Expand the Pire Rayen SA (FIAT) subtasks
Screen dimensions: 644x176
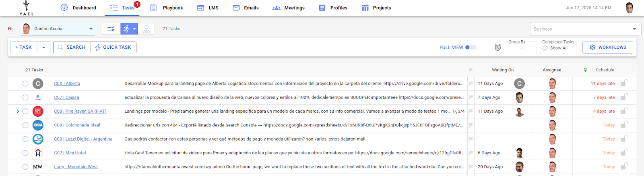[18, 112]
